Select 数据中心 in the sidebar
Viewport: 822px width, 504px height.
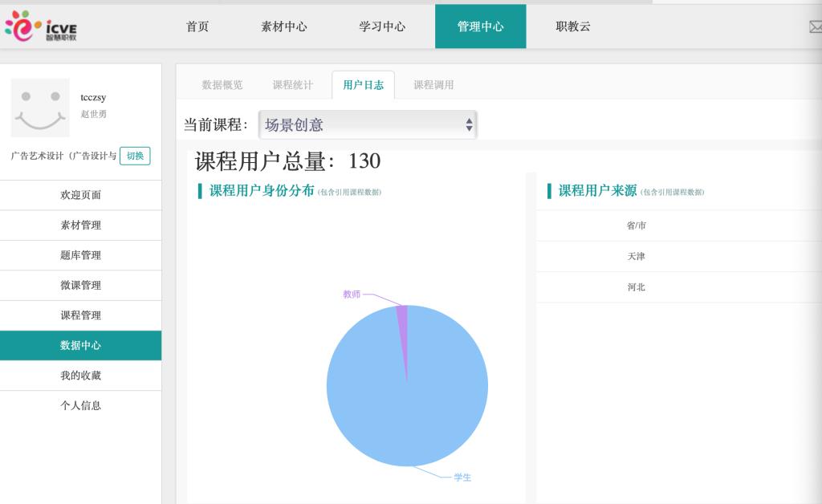pos(80,345)
